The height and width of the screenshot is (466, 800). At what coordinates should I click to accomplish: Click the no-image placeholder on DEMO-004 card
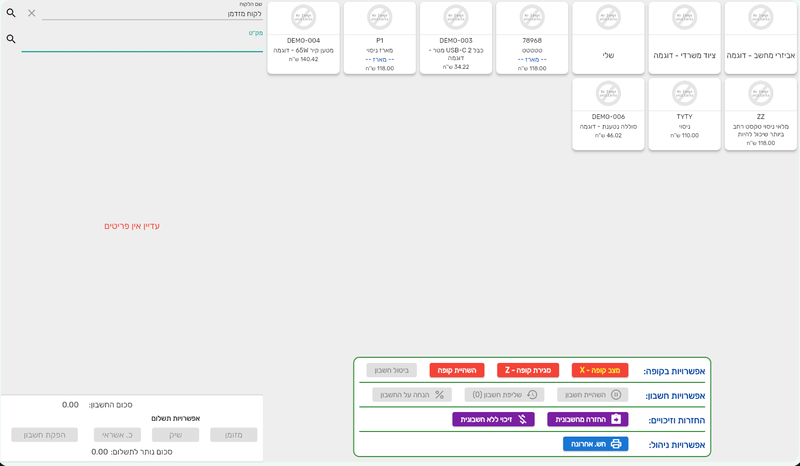(x=303, y=17)
